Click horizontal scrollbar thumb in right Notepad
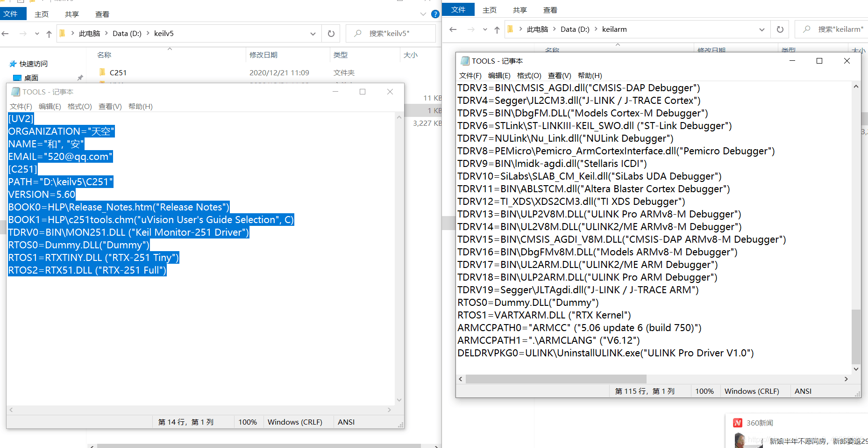Image resolution: width=868 pixels, height=448 pixels. [x=556, y=379]
